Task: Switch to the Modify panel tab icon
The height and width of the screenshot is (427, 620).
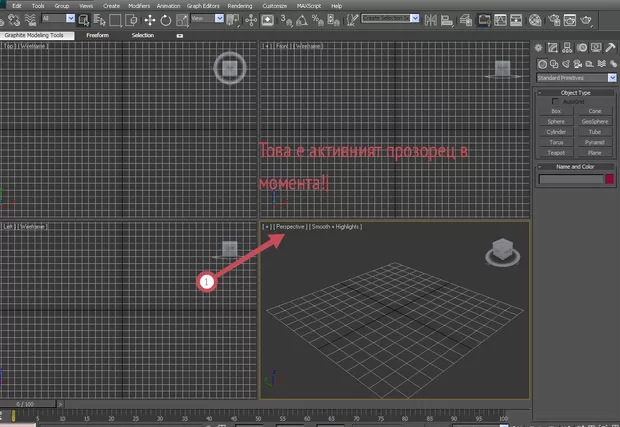Action: [x=552, y=47]
